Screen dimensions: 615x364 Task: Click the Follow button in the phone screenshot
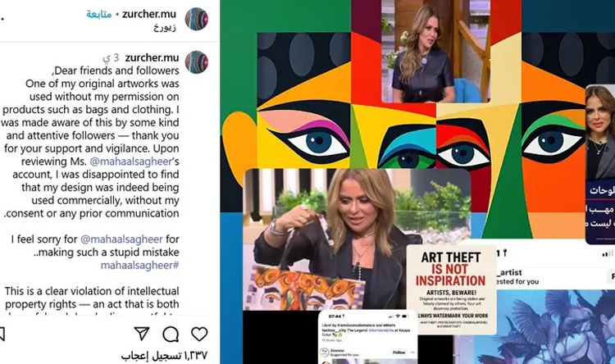coord(399,353)
